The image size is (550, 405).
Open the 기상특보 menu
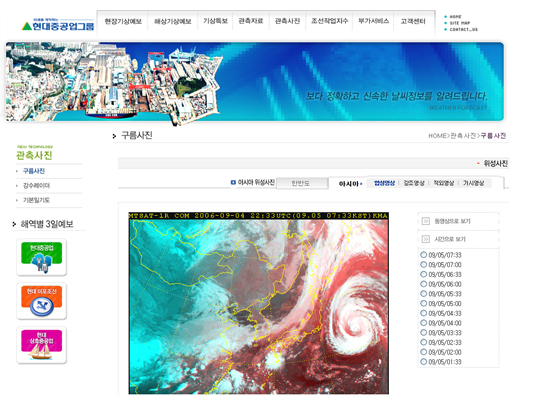pos(215,21)
